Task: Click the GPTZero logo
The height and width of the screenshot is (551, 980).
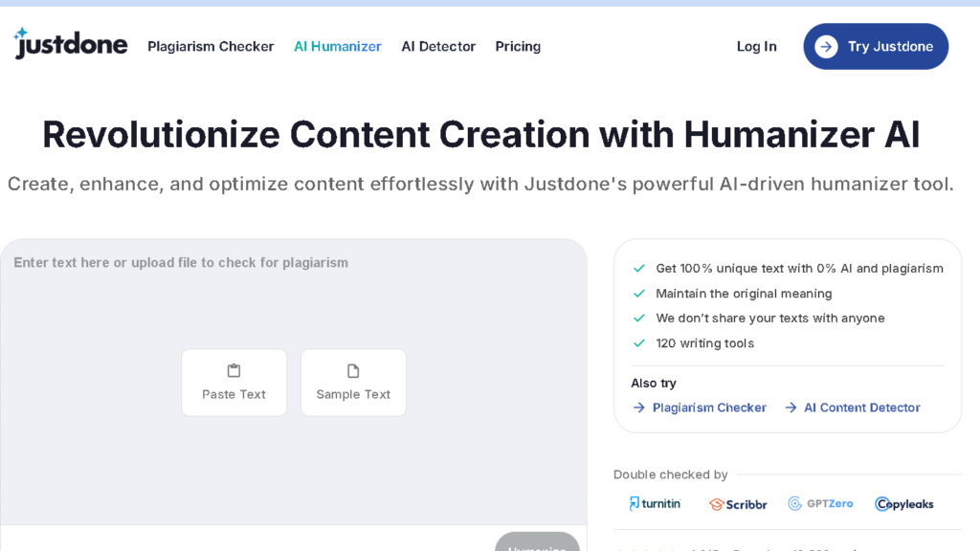Action: (820, 503)
